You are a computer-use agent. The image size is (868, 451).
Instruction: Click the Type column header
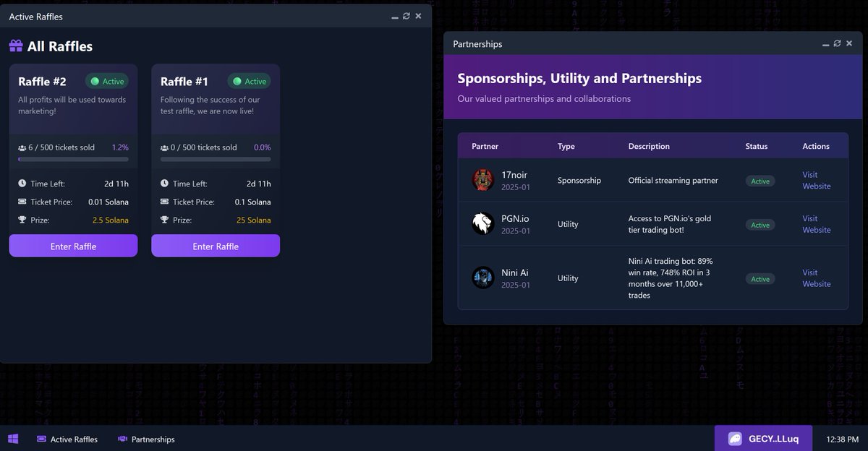coord(566,146)
